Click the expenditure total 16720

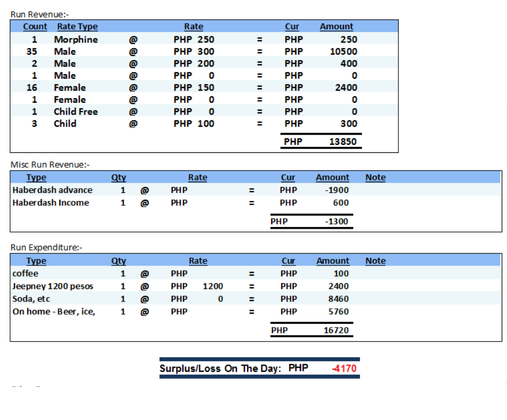[336, 330]
